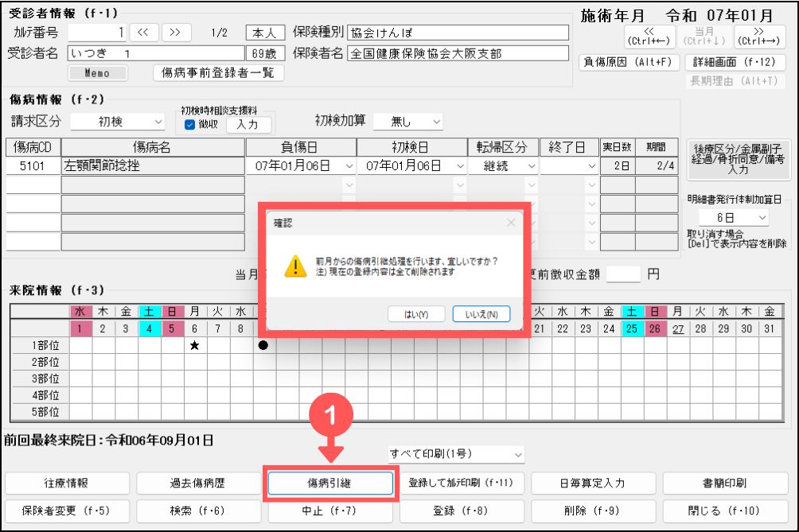The image size is (799, 532).
Task: Go to previous patient record with << button
Action: click(x=143, y=33)
